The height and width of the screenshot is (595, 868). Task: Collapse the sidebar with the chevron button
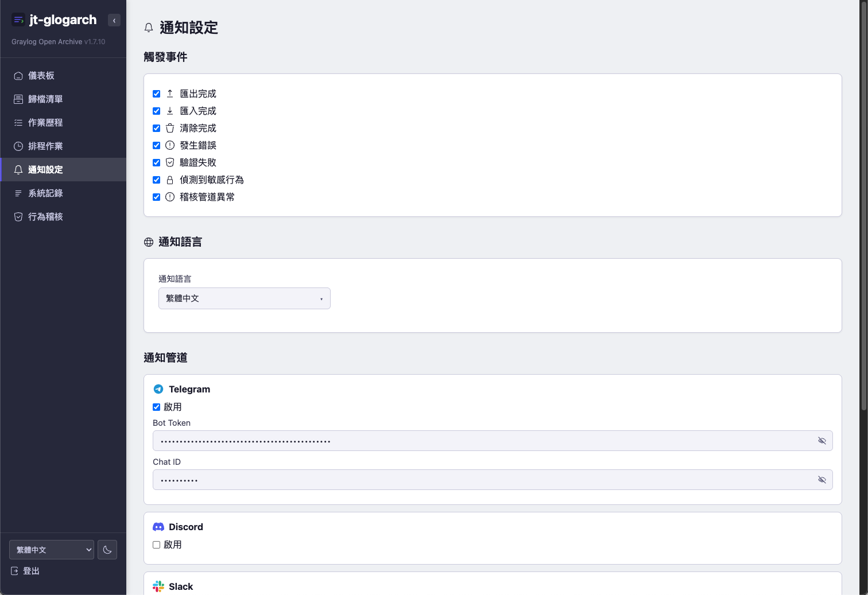[114, 21]
